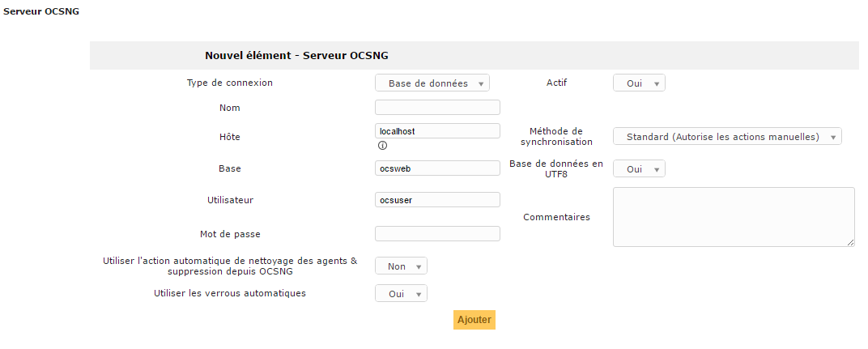The width and height of the screenshot is (868, 349).
Task: Click the 'Base' label
Action: 230,168
